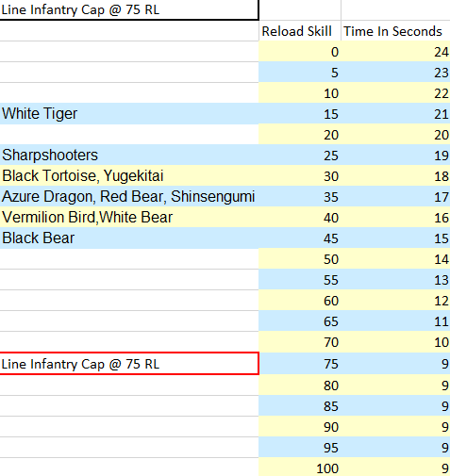Viewport: 450px width, 476px height.
Task: Select the top Line Infantry Cap title cell
Action: click(x=129, y=9)
